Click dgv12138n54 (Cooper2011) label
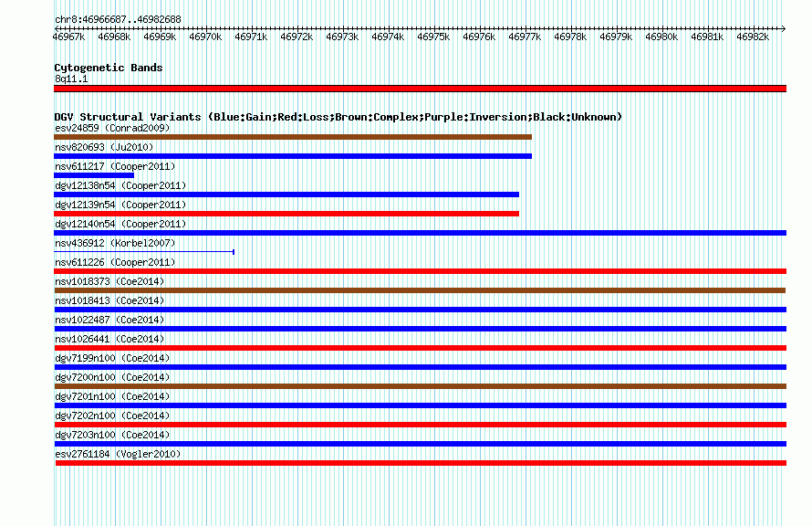Image resolution: width=812 pixels, height=526 pixels. [120, 185]
